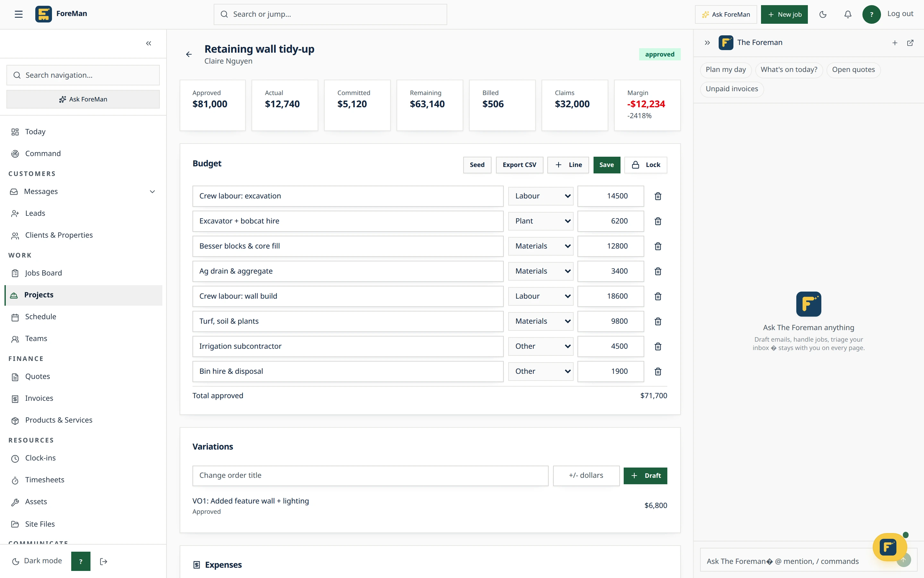Navigate to Jobs Board
Screen dimensions: 924x578
pos(83,273)
